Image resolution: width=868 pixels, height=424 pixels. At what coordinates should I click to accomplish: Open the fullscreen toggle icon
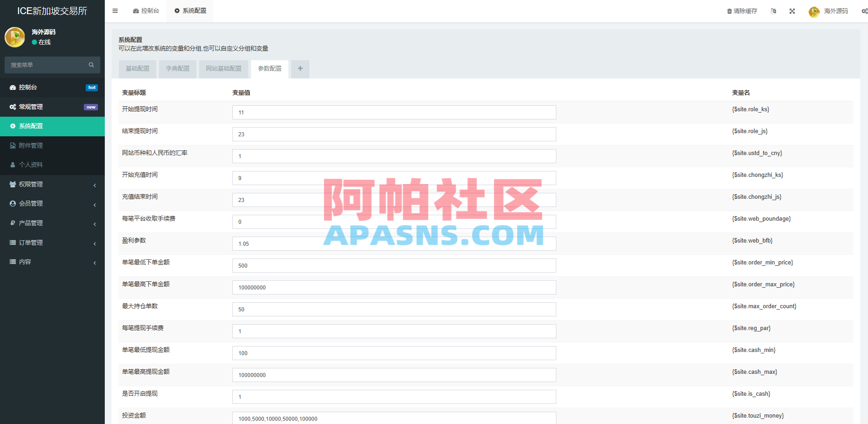point(792,11)
